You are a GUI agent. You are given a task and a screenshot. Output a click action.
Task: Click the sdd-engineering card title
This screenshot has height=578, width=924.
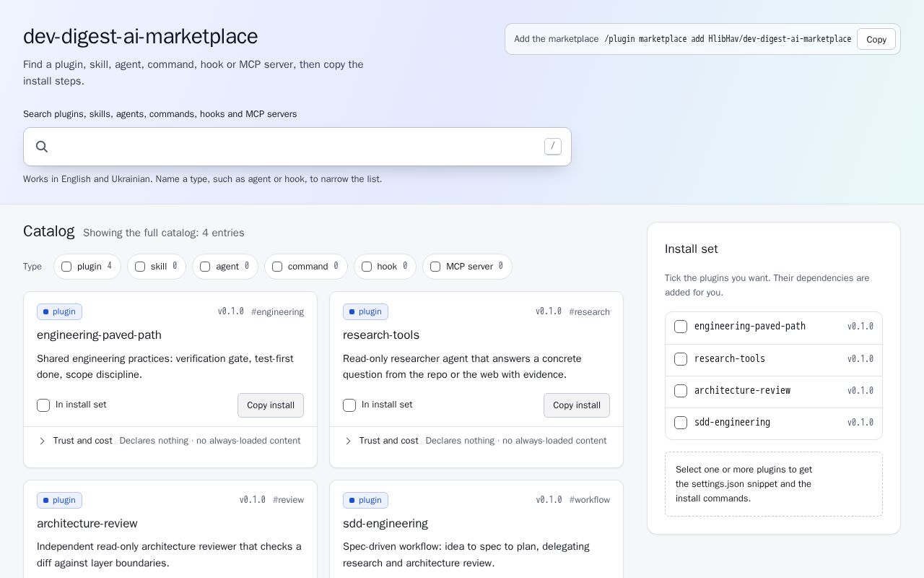click(385, 524)
